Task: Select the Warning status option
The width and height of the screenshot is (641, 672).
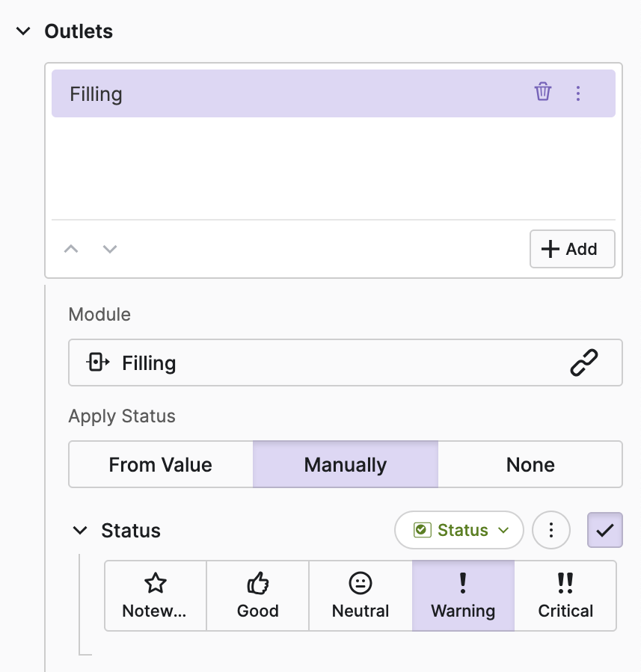Action: (x=463, y=596)
